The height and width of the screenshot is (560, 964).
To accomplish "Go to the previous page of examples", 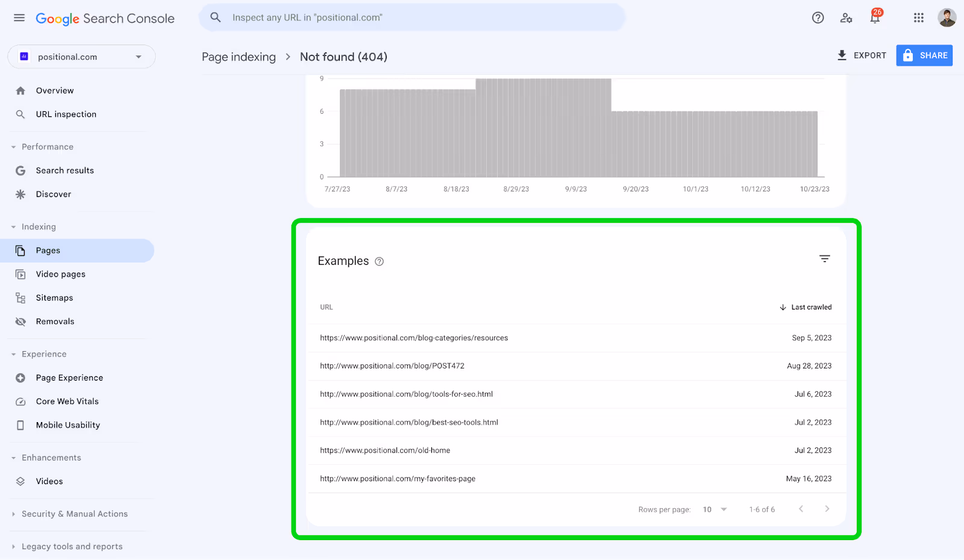I will (801, 509).
